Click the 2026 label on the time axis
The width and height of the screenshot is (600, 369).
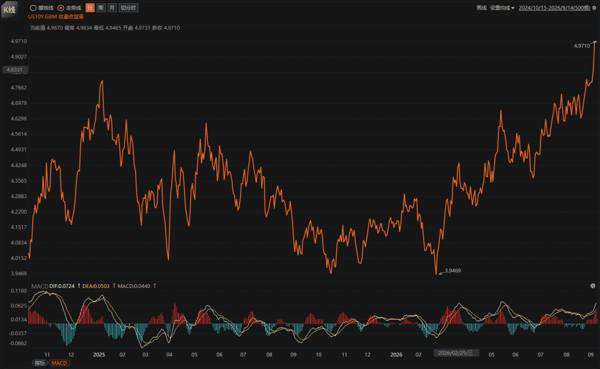(x=396, y=355)
